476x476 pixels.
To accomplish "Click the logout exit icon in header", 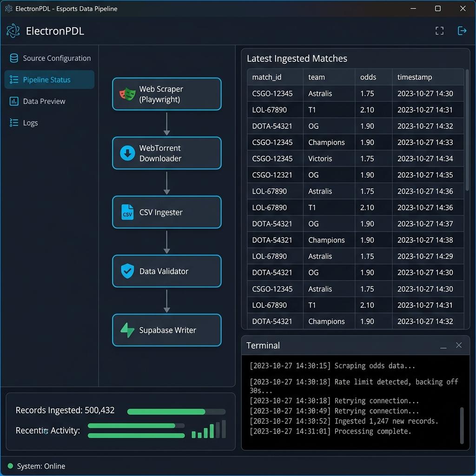I will pos(462,31).
